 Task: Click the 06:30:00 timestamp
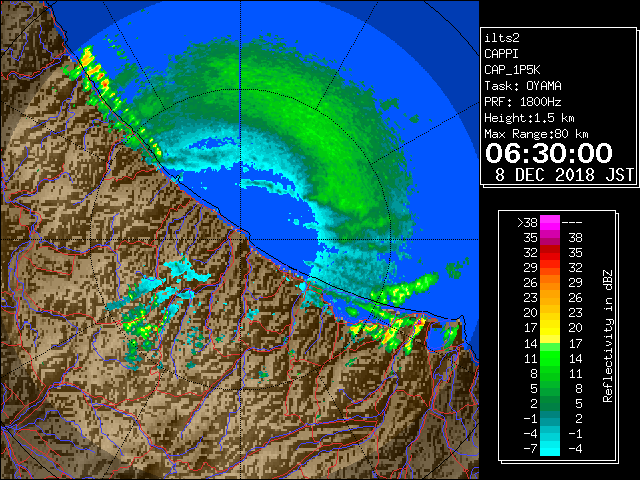[549, 153]
